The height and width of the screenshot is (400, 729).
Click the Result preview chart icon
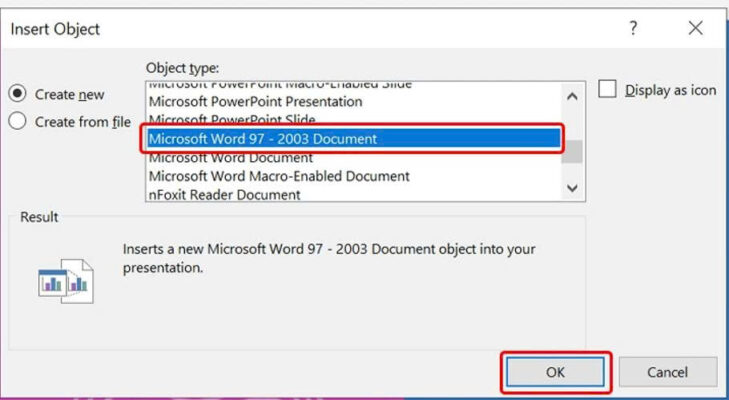66,281
